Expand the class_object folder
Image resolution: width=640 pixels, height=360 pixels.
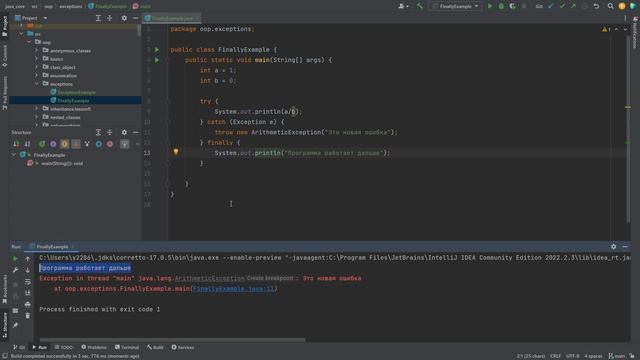[x=36, y=67]
